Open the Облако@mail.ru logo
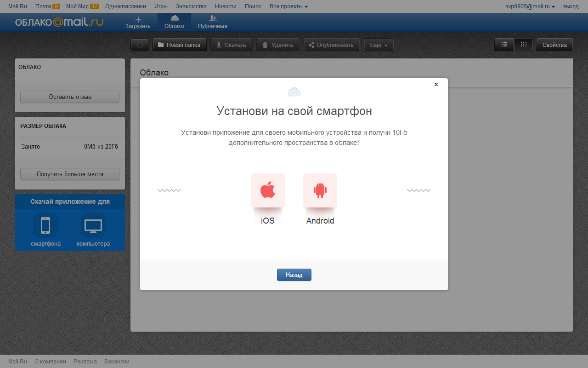The width and height of the screenshot is (588, 368). (59, 22)
